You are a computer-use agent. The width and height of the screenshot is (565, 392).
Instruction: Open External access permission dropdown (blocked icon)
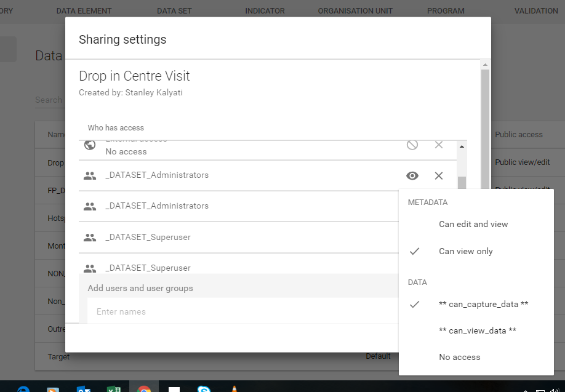pos(412,145)
